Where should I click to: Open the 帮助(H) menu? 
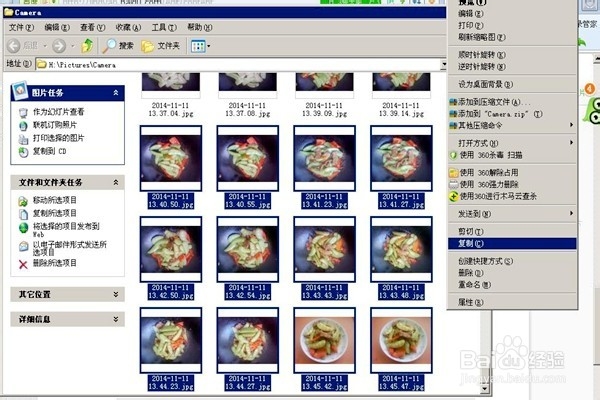pyautogui.click(x=199, y=27)
